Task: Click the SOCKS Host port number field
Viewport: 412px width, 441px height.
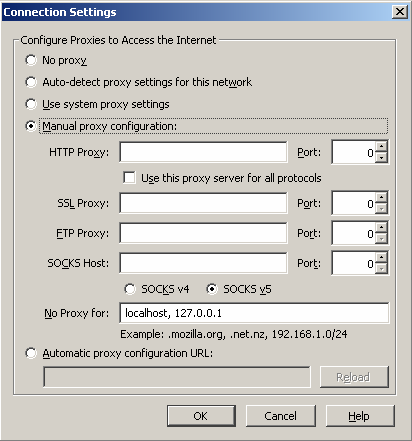Action: pyautogui.click(x=354, y=263)
